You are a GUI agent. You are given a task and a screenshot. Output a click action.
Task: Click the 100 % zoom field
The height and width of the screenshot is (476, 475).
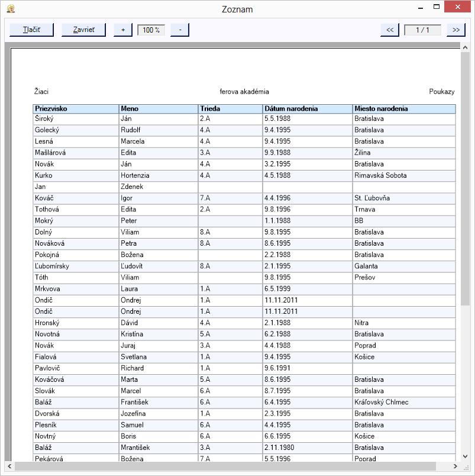151,30
